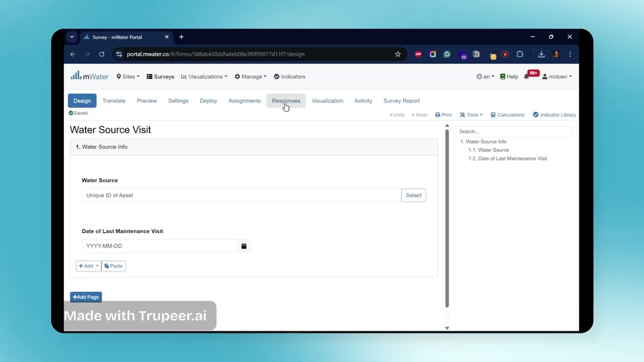Click the Add Page button
The image size is (644, 362).
tap(86, 297)
